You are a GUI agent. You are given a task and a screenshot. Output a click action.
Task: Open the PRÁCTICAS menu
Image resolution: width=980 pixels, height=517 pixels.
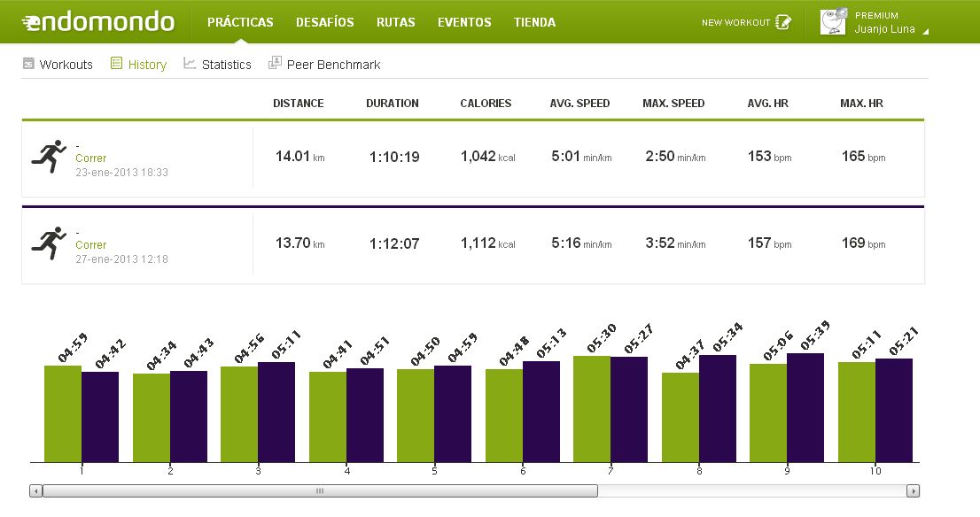[240, 22]
